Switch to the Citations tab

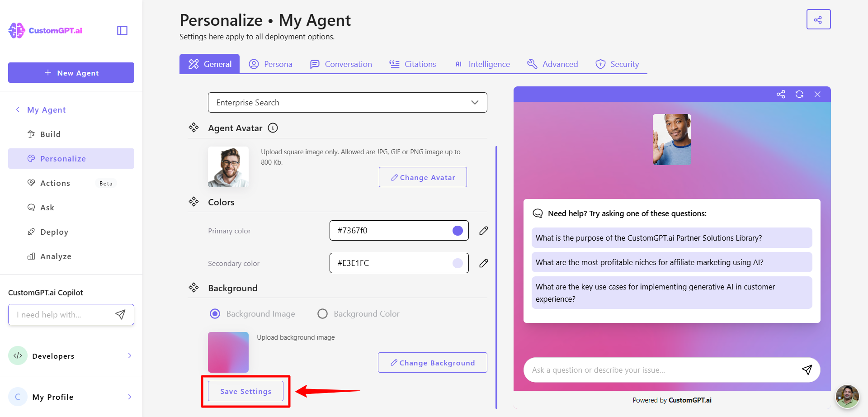click(x=413, y=64)
